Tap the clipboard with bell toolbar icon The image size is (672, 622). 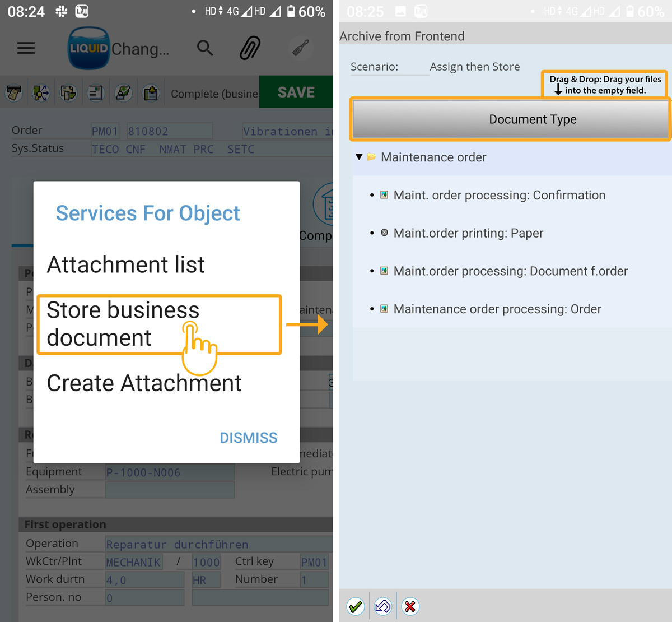[x=151, y=93]
